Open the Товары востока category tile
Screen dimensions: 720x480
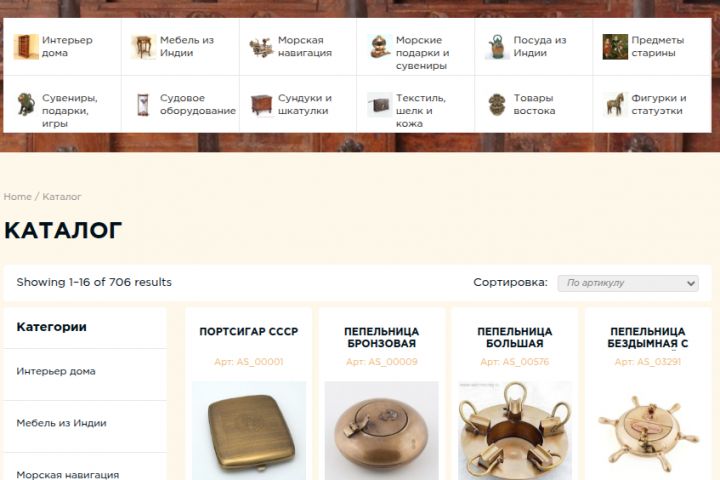point(534,105)
